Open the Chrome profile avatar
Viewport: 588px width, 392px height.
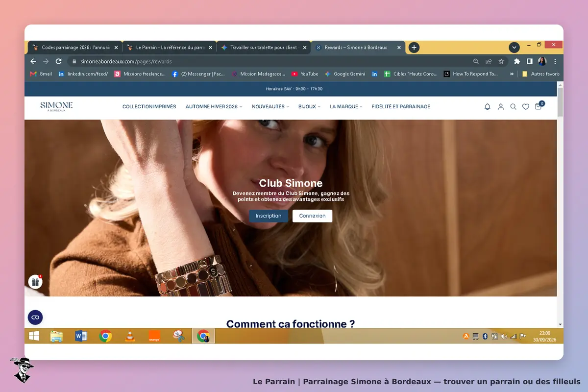542,61
